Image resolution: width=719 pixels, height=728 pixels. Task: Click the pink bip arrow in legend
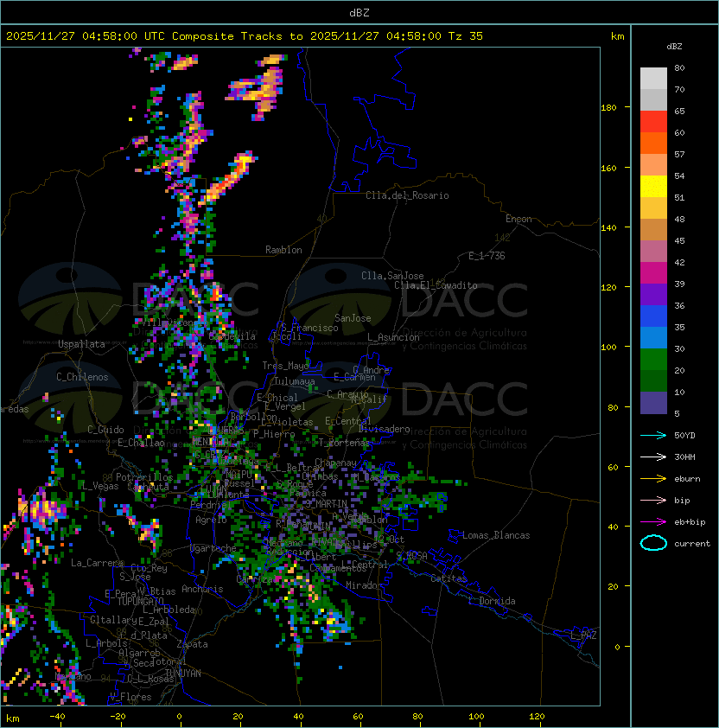[653, 500]
